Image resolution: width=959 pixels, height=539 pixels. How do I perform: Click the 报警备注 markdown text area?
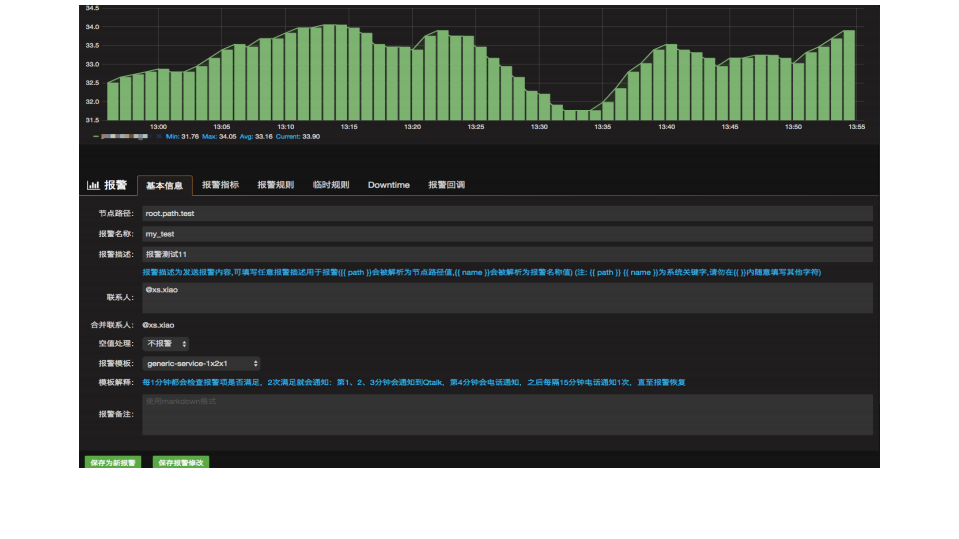(506, 414)
